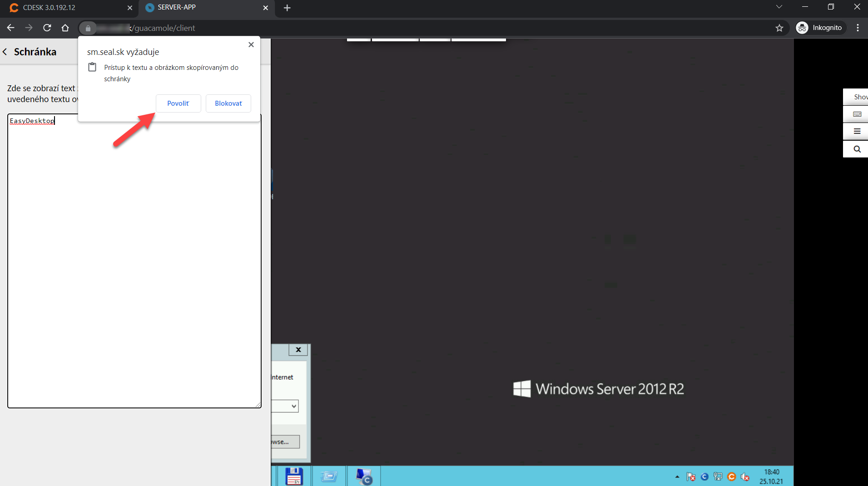Allow clipboard access with Povoliť button
Image resolution: width=868 pixels, height=486 pixels.
pyautogui.click(x=178, y=103)
